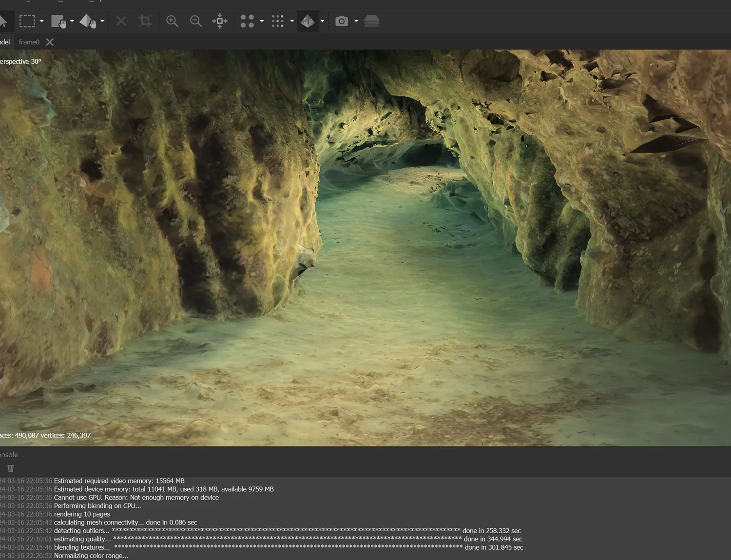Show the point cloud view

(x=247, y=21)
